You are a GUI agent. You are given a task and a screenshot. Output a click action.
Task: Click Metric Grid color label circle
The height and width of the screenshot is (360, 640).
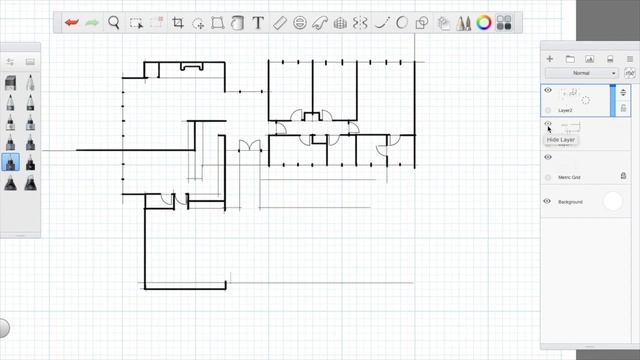coord(548,177)
